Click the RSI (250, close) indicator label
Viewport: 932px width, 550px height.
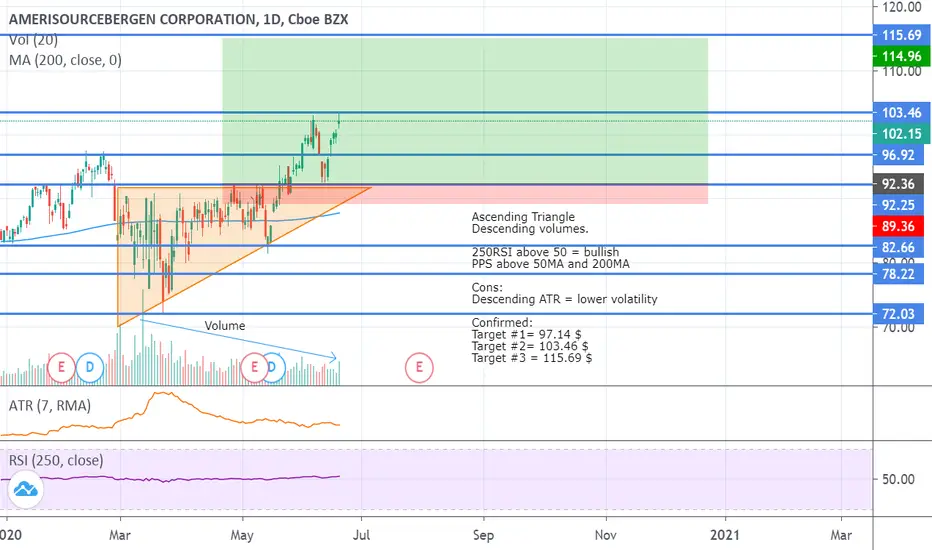[x=56, y=460]
